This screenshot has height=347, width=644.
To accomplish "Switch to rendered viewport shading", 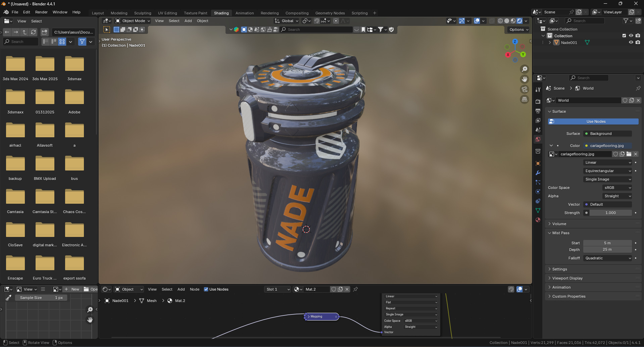I will click(x=519, y=21).
